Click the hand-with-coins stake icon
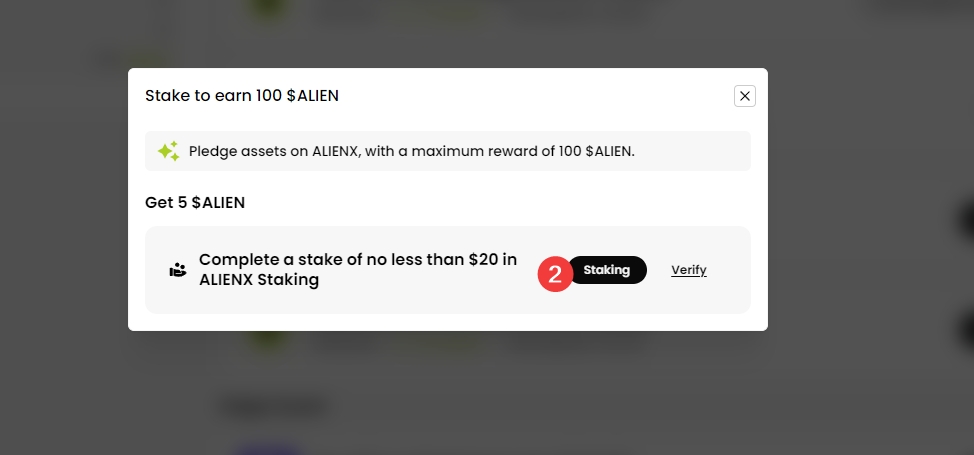This screenshot has width=974, height=455. click(x=178, y=270)
